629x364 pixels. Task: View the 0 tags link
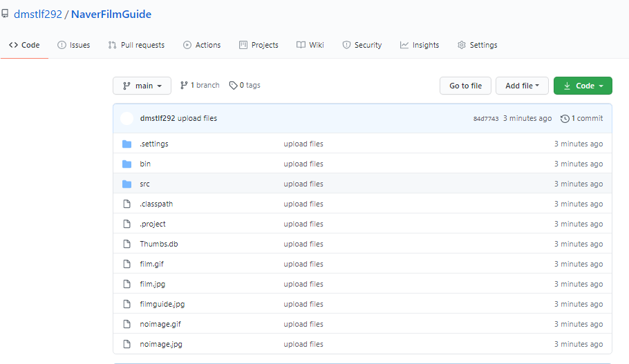pyautogui.click(x=245, y=85)
